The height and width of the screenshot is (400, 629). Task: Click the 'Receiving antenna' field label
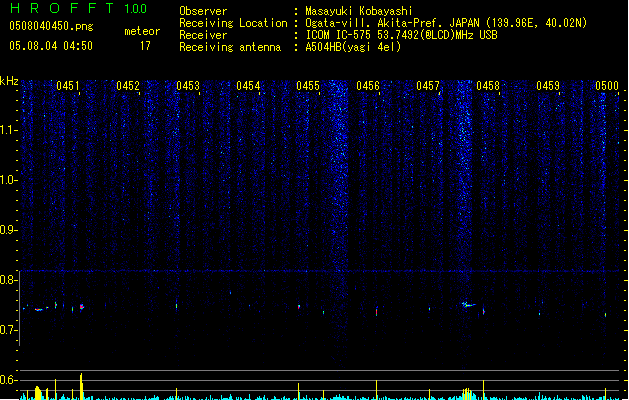[x=230, y=47]
